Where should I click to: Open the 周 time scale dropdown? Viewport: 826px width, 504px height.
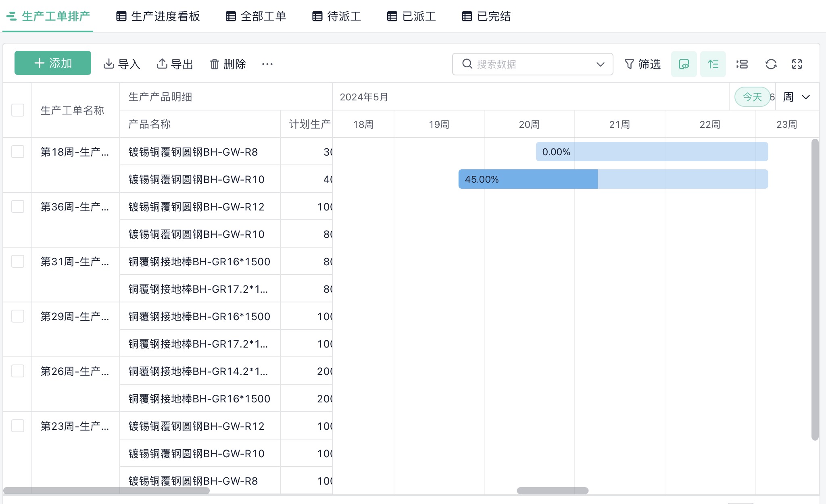click(x=796, y=97)
